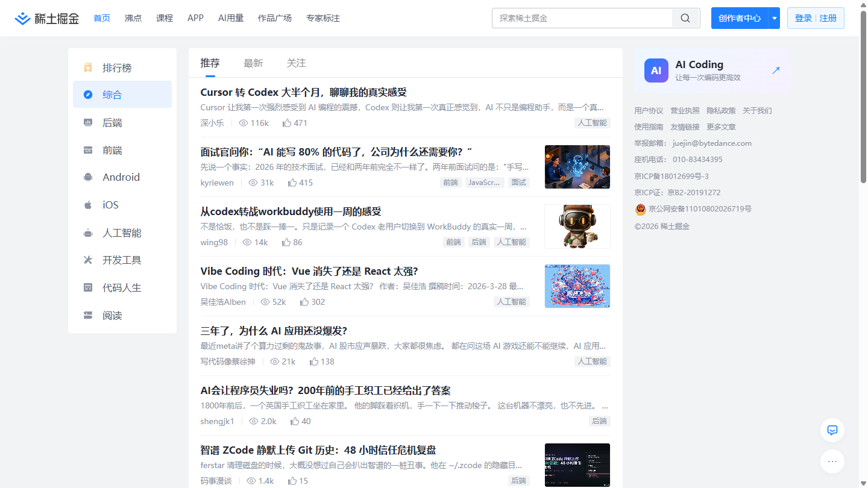868x488 pixels.
Task: Click like icon on Cursor 转 Codex article
Action: tap(287, 123)
